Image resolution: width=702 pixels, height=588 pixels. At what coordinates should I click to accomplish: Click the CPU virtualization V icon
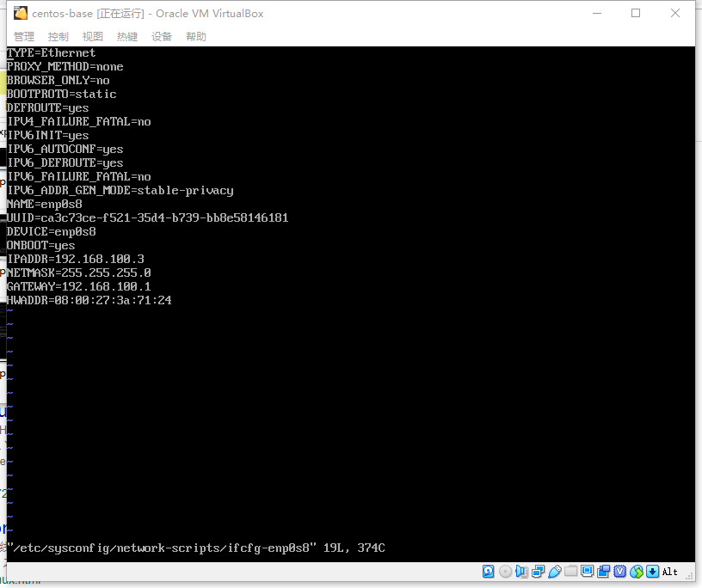pyautogui.click(x=620, y=572)
